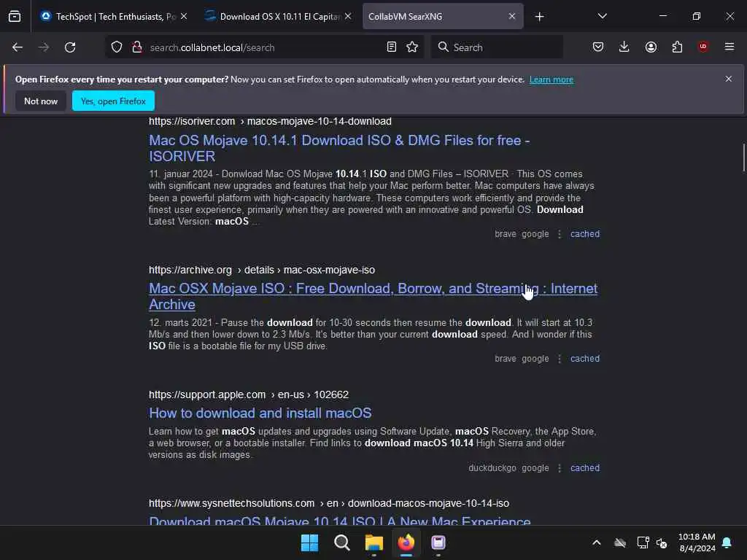Click the OneDrive cloud tray icon
The width and height of the screenshot is (747, 560).
pos(620,542)
